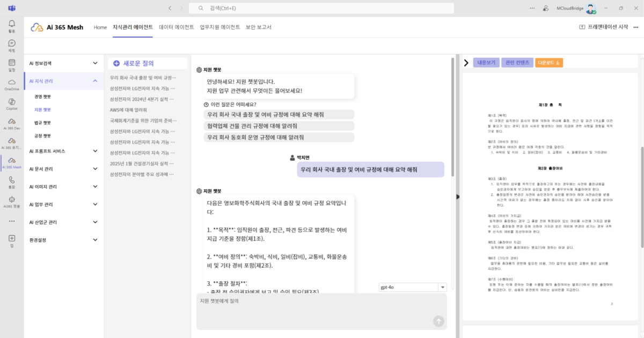Open the 경영 챗봇 menu item
The height and width of the screenshot is (338, 644).
[42, 97]
